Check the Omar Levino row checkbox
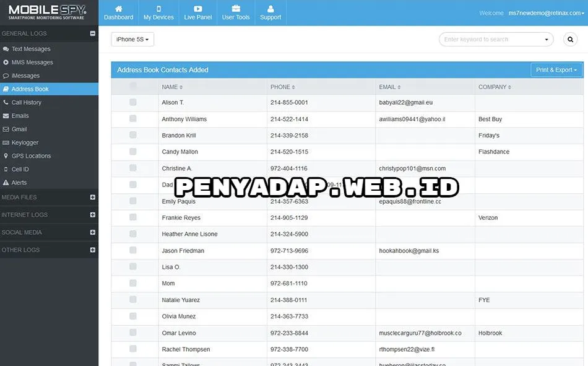The height and width of the screenshot is (366, 588). coord(132,332)
